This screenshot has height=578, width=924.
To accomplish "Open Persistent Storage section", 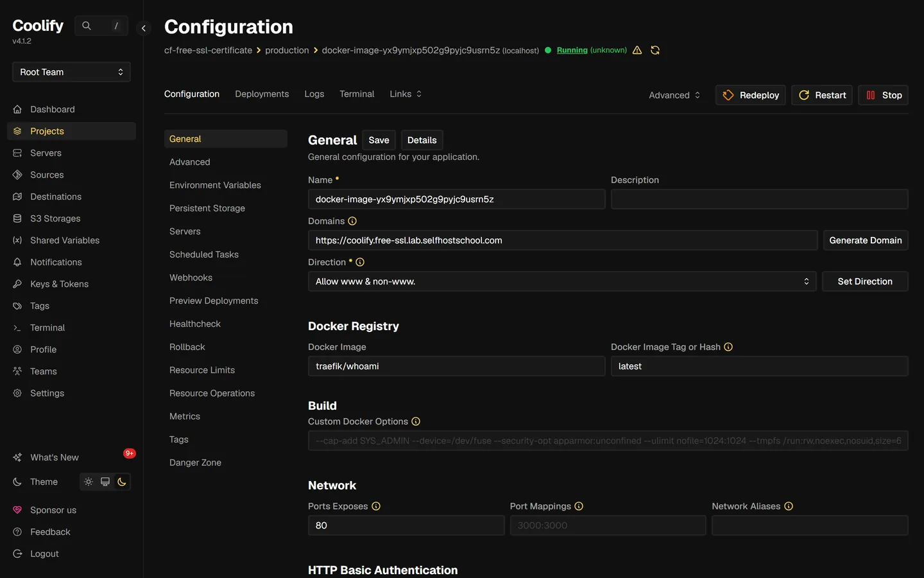I will click(x=226, y=208).
